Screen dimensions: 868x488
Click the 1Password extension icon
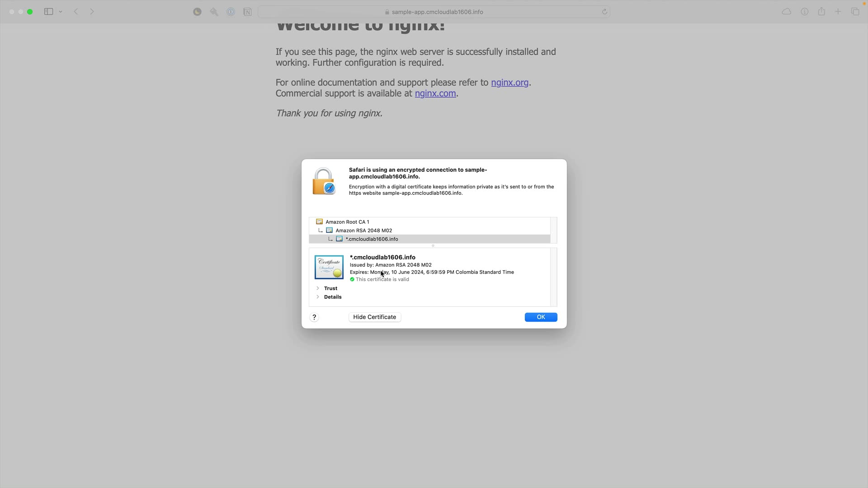point(231,12)
